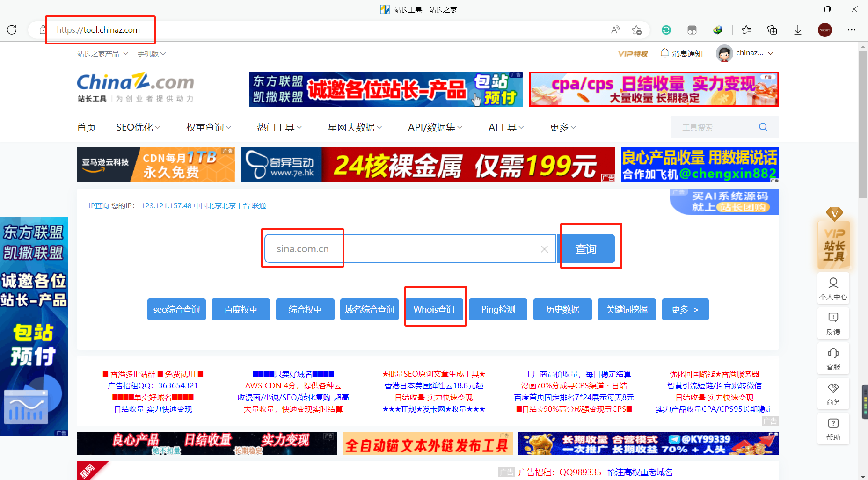The height and width of the screenshot is (480, 868).
Task: Open the Collections icon
Action: (x=772, y=30)
